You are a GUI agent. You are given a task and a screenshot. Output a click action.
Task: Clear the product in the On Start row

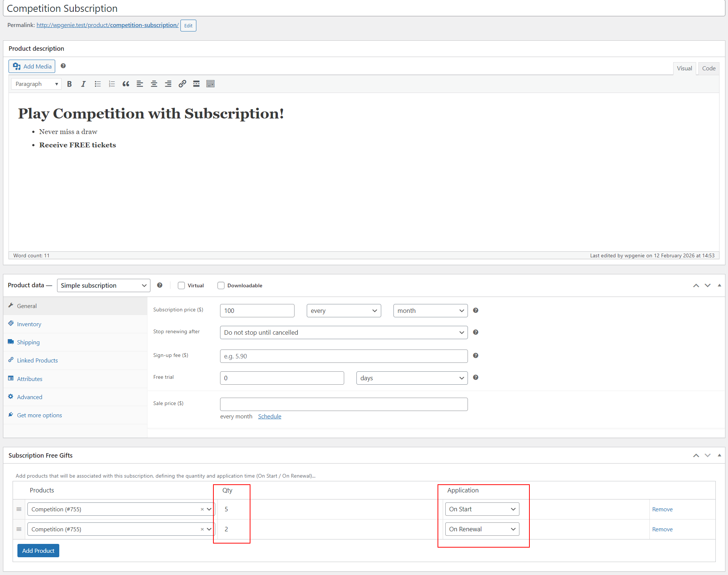click(x=202, y=509)
